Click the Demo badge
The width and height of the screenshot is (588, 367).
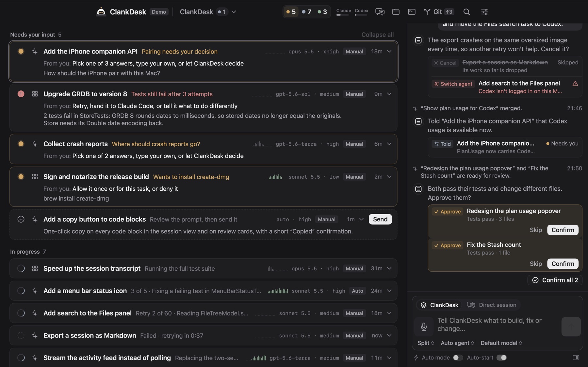pos(159,12)
